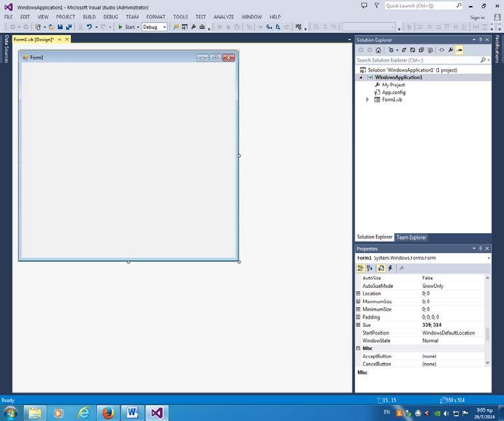The width and height of the screenshot is (504, 421).
Task: Click the Sign in link
Action: click(478, 17)
